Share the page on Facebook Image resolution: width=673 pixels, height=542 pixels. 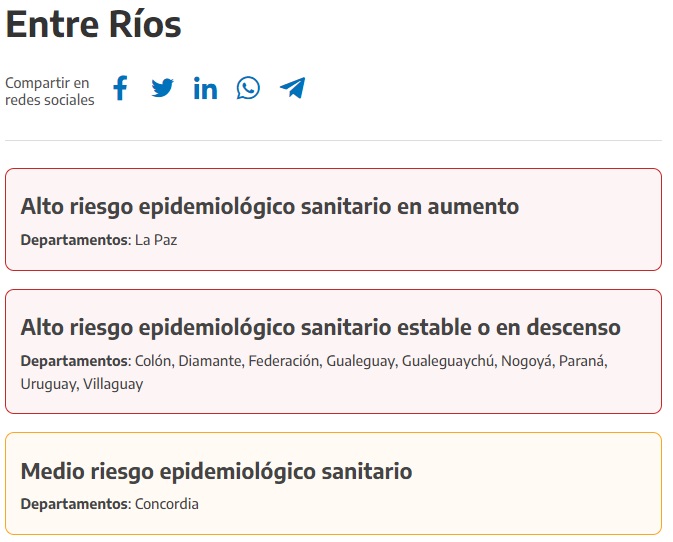coord(120,89)
